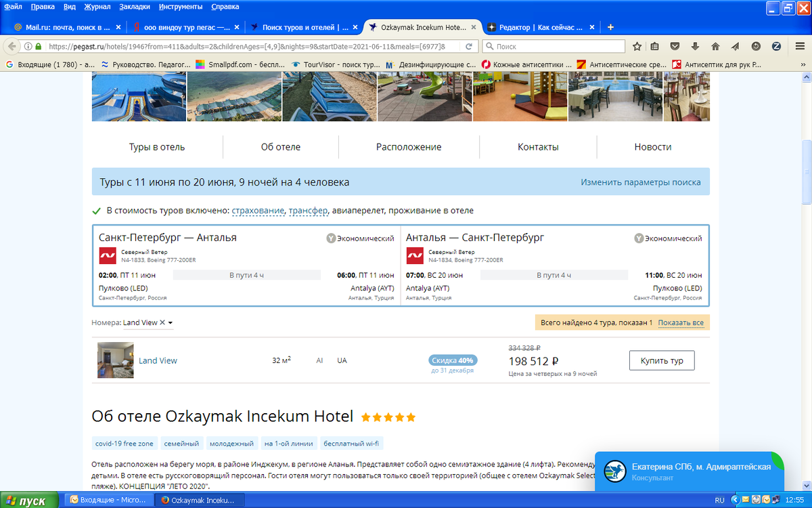Open the 'Файл' menu
The height and width of the screenshot is (508, 812).
point(13,7)
